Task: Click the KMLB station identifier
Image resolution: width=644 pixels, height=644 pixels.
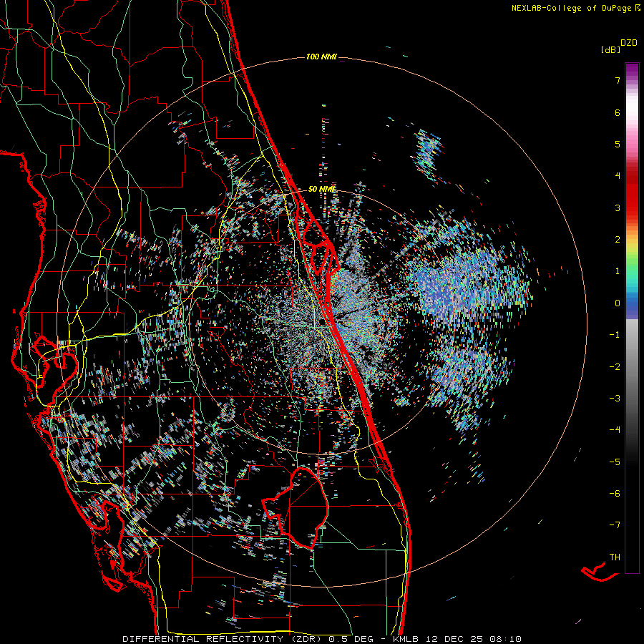Action: tap(407, 639)
